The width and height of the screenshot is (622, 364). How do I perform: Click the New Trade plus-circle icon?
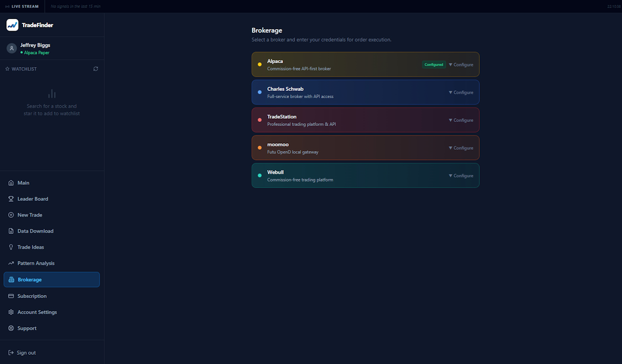tap(11, 215)
